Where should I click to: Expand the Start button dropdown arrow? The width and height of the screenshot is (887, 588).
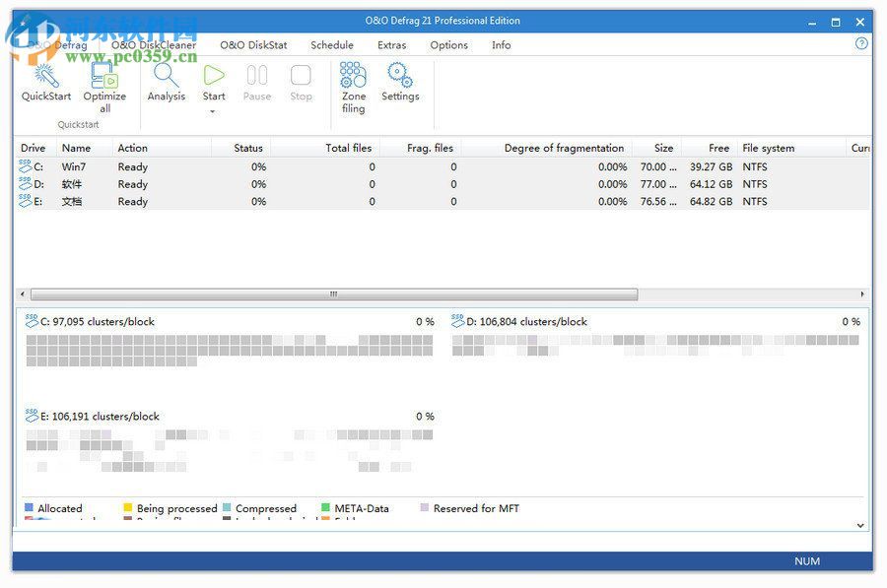pos(213,111)
